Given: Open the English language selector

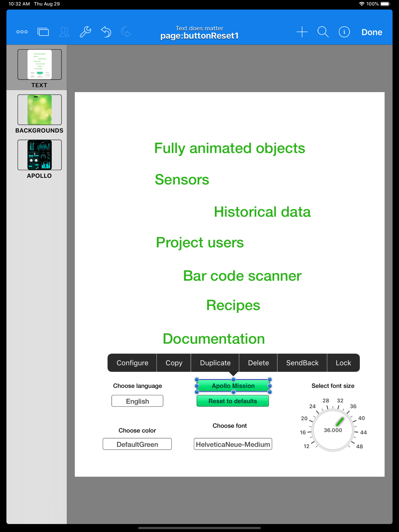Looking at the screenshot, I should [x=137, y=401].
